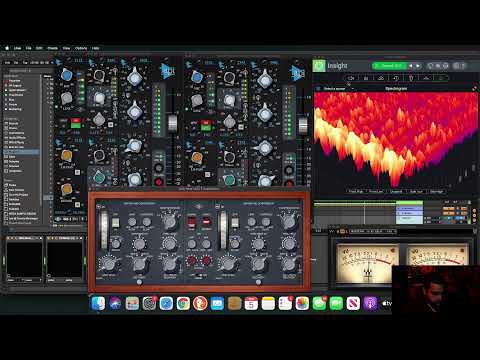Flip the white switch on left compressor channel
Viewport: 480px width, 360px height.
click(115, 222)
